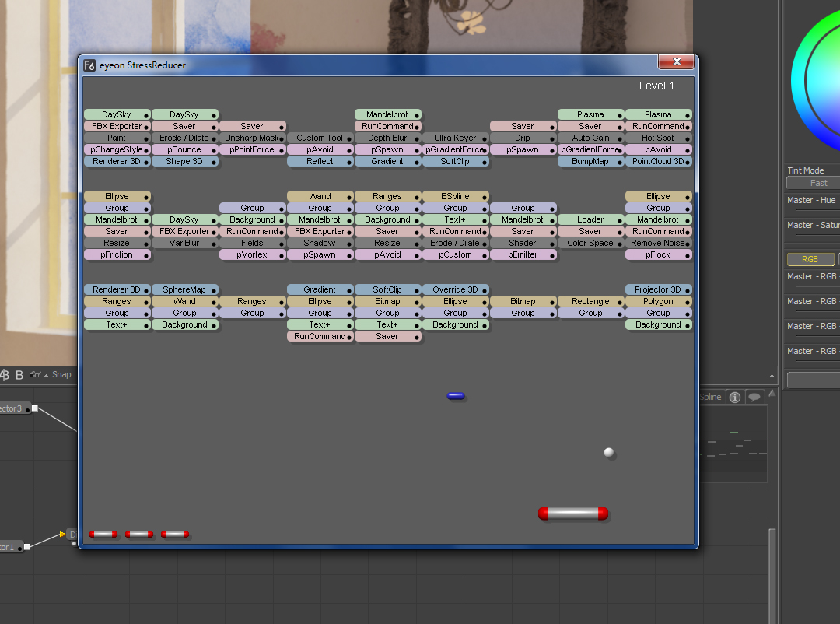Click the Ultra Keyer brick
The image size is (840, 624).
(455, 138)
